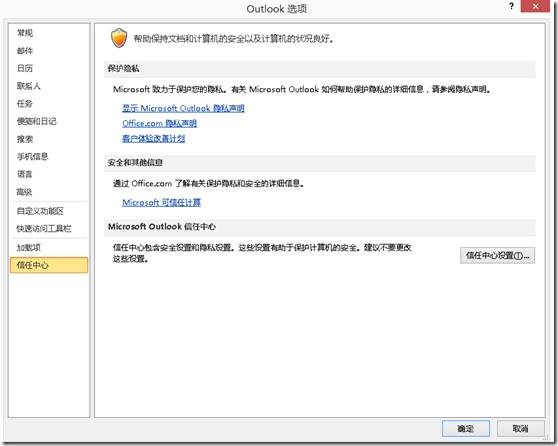Click the Microsoft Outlook 信任中心 heading
Screen dimensions: 558x446
click(x=162, y=227)
